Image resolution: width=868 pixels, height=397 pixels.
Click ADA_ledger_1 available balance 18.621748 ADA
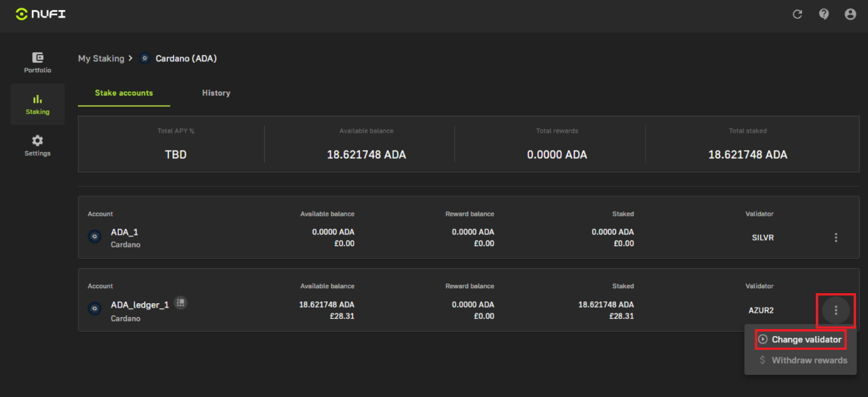pyautogui.click(x=326, y=305)
